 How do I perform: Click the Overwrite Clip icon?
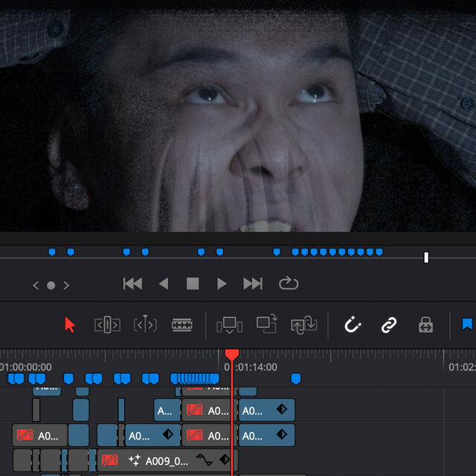[x=267, y=324]
